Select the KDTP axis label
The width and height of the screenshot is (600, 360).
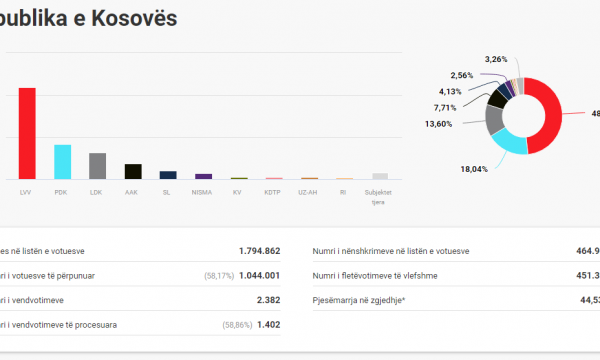click(x=272, y=192)
